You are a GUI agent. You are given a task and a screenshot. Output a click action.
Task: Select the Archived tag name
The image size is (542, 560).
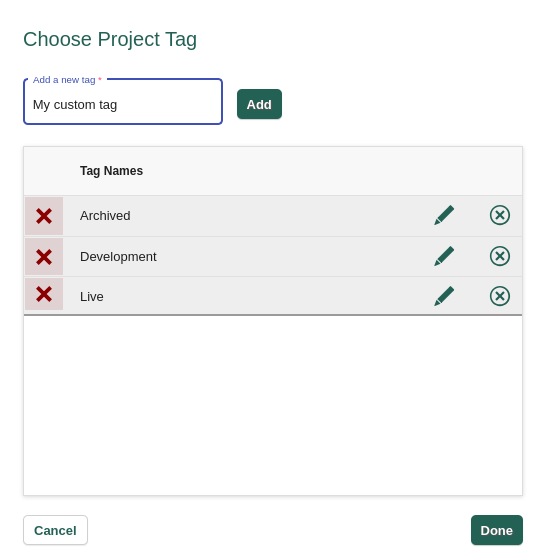(x=105, y=216)
